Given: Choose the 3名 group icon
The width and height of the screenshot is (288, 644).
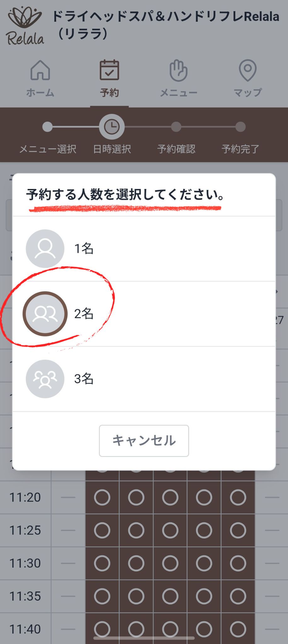Looking at the screenshot, I should tap(45, 379).
